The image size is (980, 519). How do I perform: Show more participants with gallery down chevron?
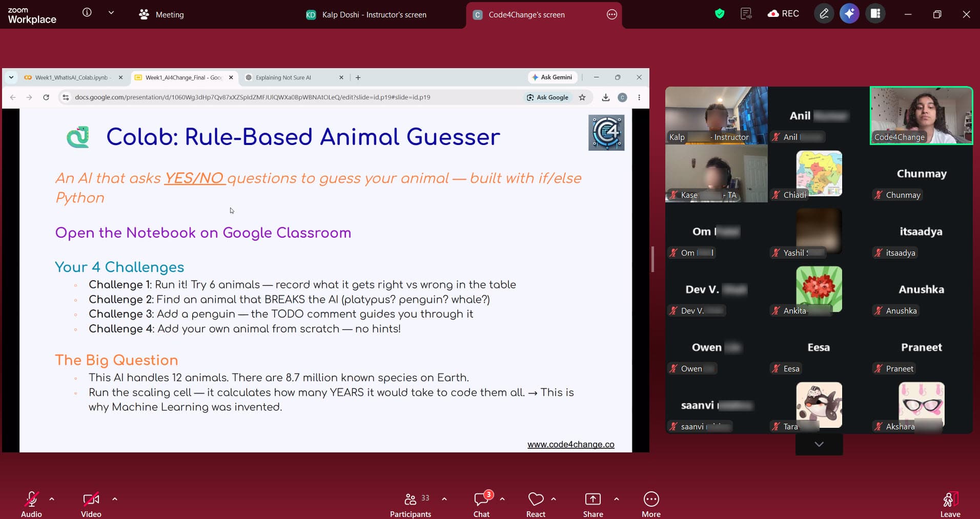coord(819,444)
